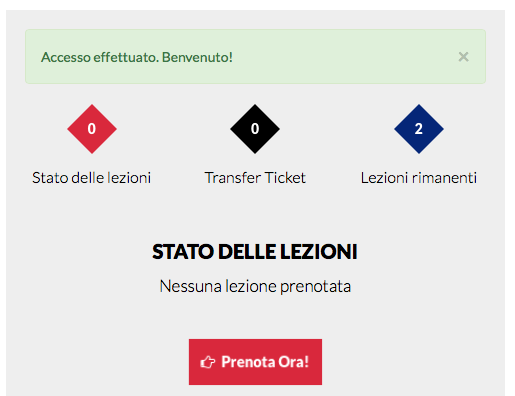Screen dimensions: 515x396
Task: Open the blue diamond remaining lessons badge
Action: coord(419,129)
